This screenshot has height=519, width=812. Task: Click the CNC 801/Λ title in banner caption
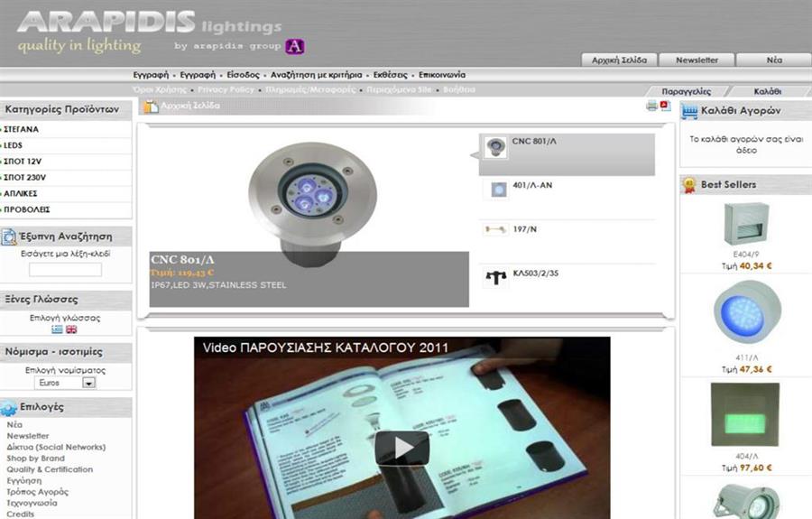[182, 260]
